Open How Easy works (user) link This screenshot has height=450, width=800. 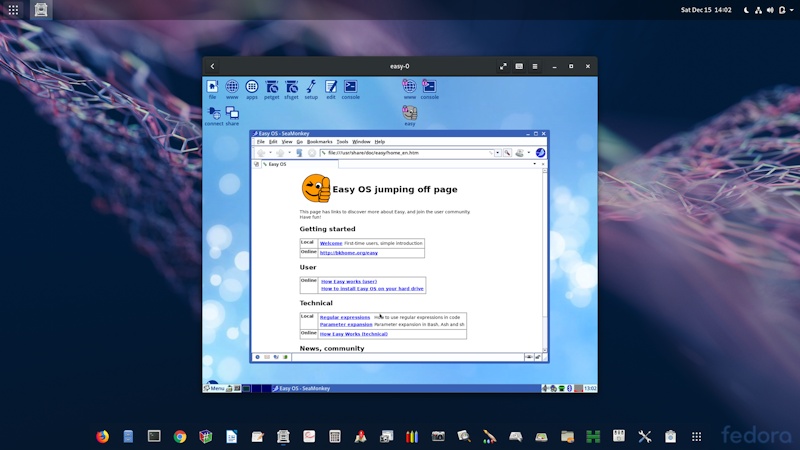click(349, 282)
